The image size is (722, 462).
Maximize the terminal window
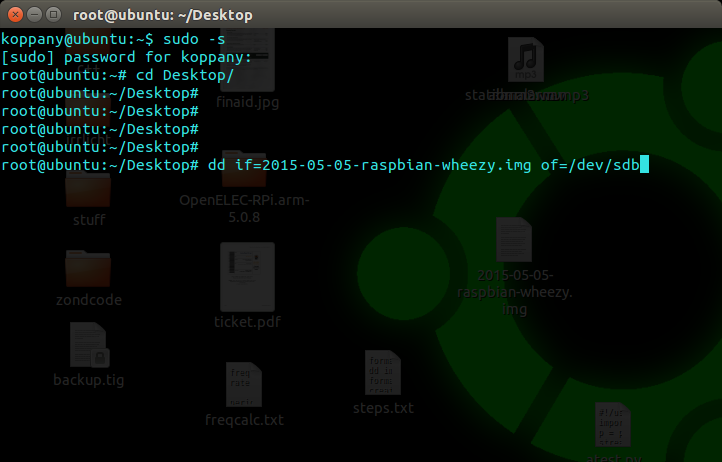tap(54, 15)
